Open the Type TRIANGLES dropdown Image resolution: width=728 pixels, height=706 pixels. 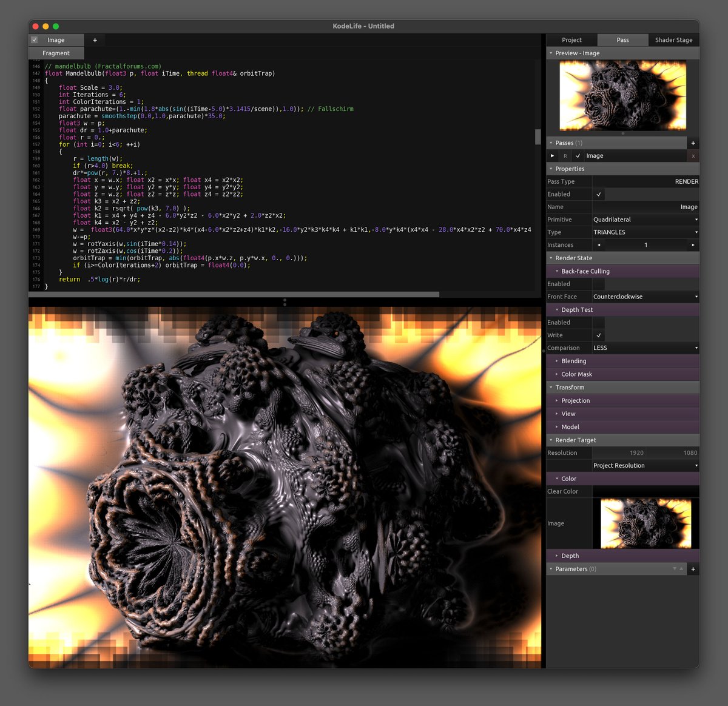(645, 232)
